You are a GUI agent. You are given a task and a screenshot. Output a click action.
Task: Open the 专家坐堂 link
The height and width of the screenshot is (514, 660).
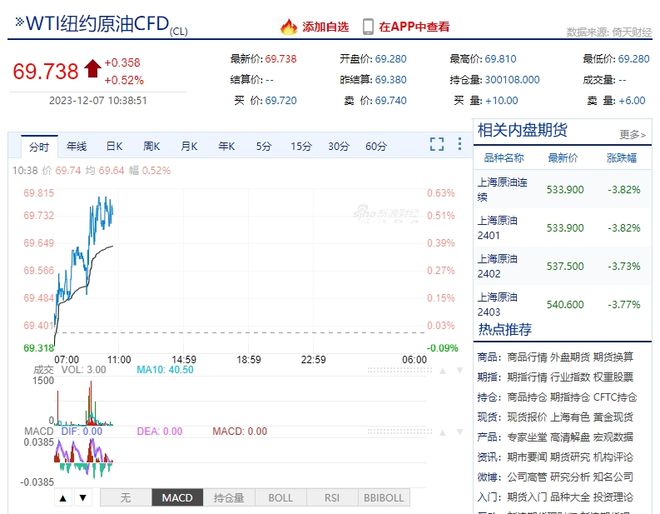pos(527,437)
